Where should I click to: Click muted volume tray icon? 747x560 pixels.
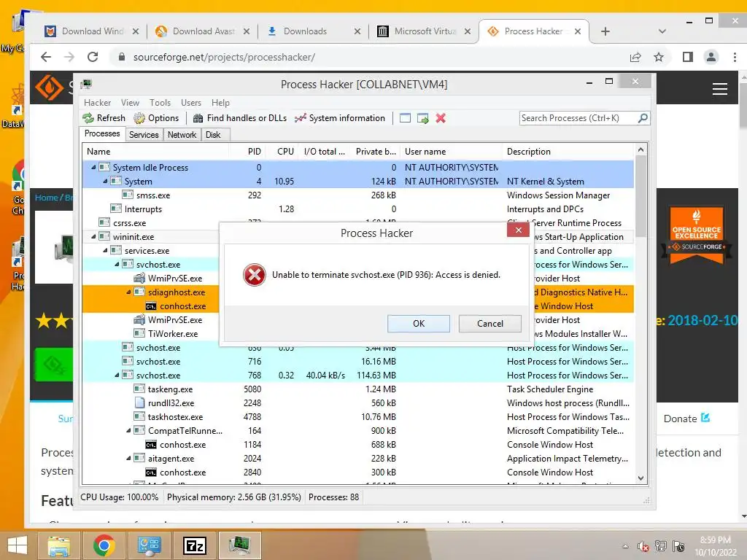643,547
